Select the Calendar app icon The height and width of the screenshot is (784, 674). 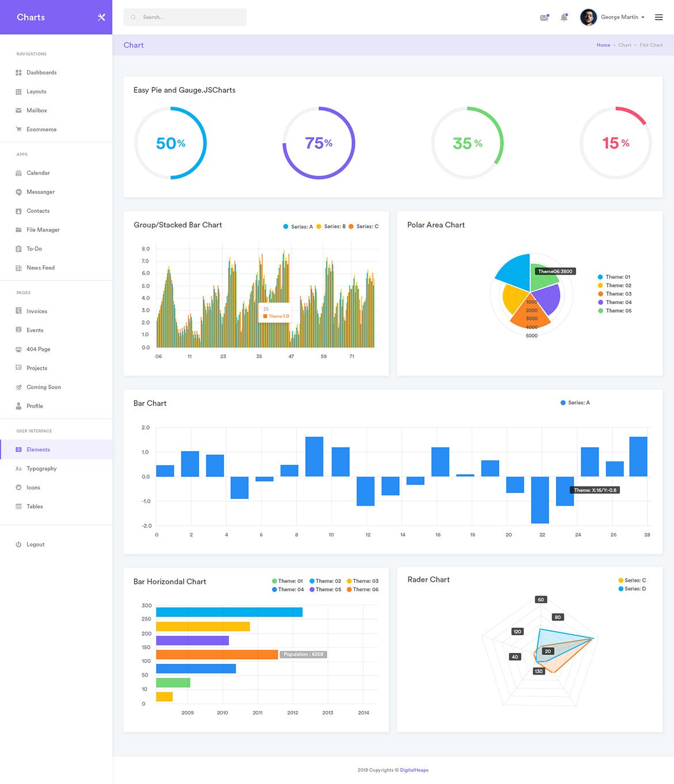tap(18, 173)
